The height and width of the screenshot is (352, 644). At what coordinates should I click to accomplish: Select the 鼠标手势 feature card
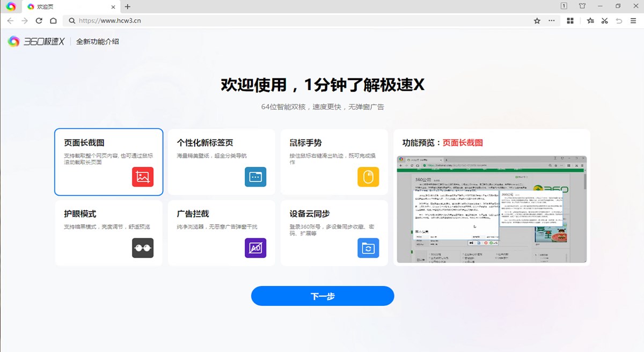(x=334, y=162)
